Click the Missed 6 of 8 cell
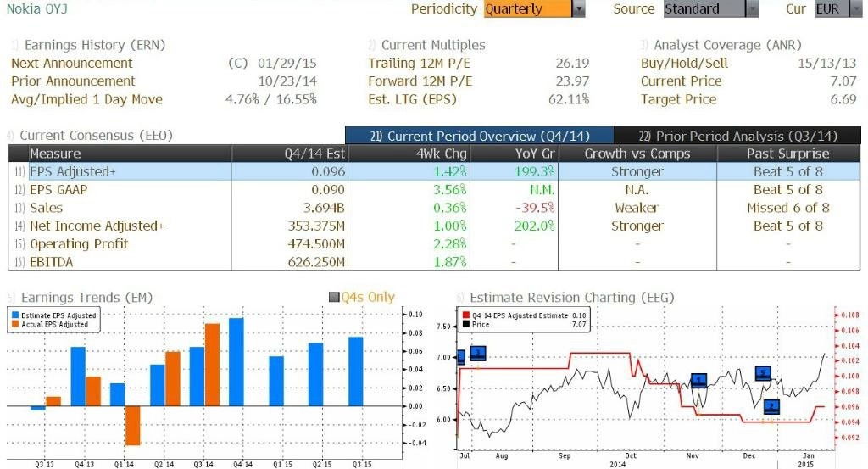This screenshot has height=469, width=868. [x=787, y=208]
